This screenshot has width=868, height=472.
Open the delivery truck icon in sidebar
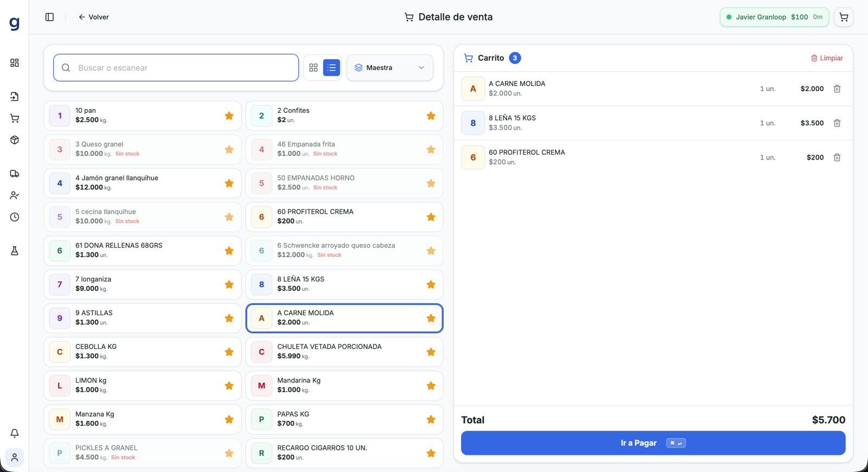point(15,174)
